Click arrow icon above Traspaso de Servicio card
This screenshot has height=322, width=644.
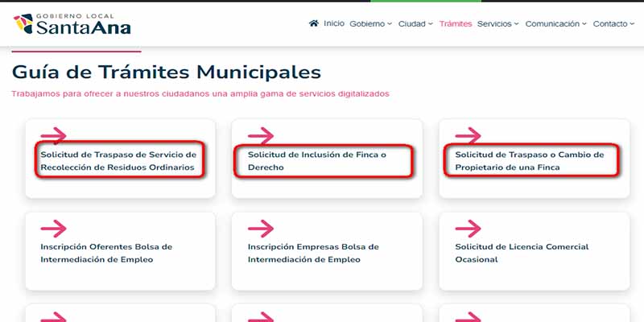coord(53,135)
